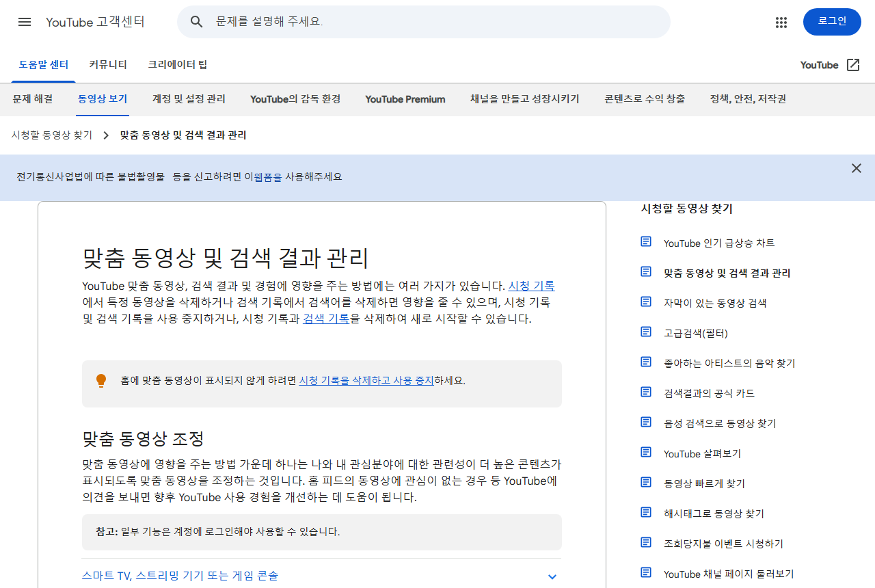Click article icon beside 자막이 있는 동영상 검색
875x588 pixels.
(x=646, y=302)
